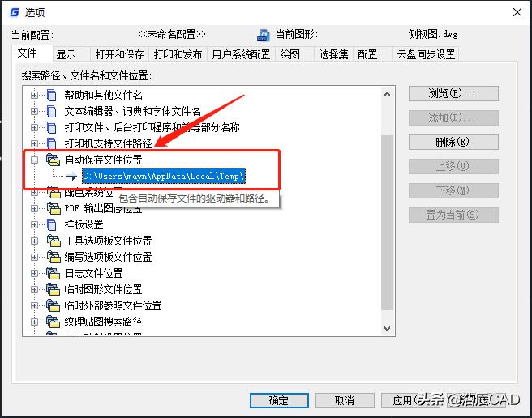
Task: Click the 确定 button
Action: (279, 400)
